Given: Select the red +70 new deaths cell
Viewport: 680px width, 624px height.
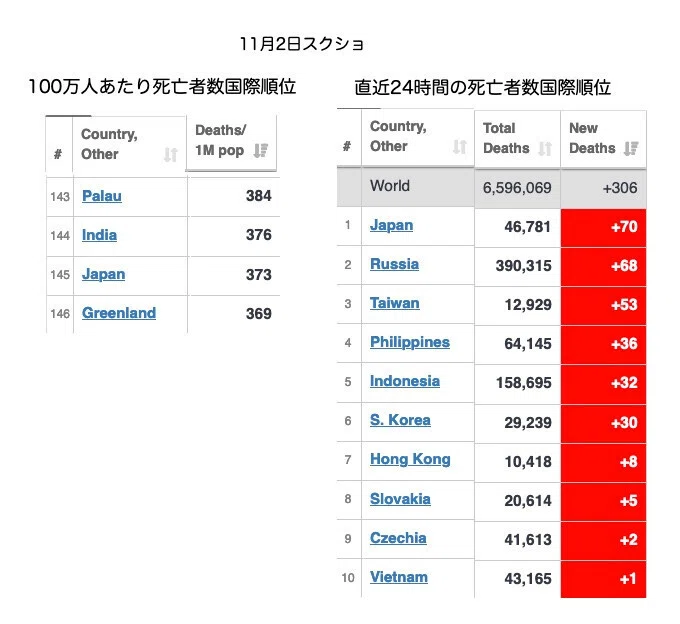Looking at the screenshot, I should [603, 228].
